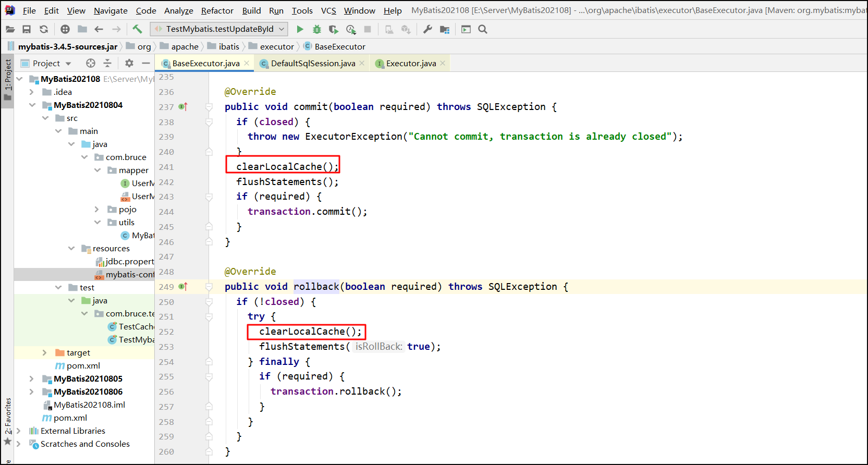Collapse the MyBatis202108 root node
Screen dimensions: 868x465
pyautogui.click(x=20, y=79)
